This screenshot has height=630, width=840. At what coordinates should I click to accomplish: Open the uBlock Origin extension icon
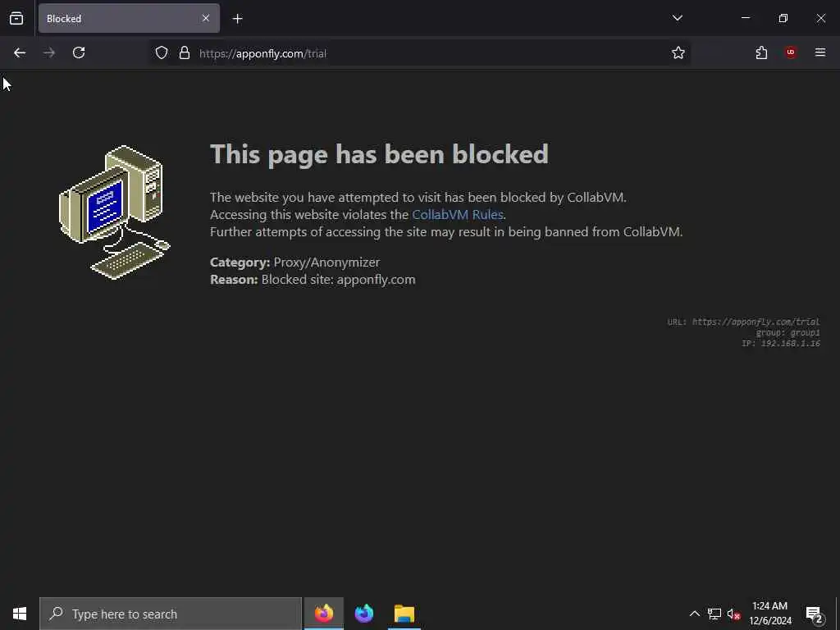point(791,52)
